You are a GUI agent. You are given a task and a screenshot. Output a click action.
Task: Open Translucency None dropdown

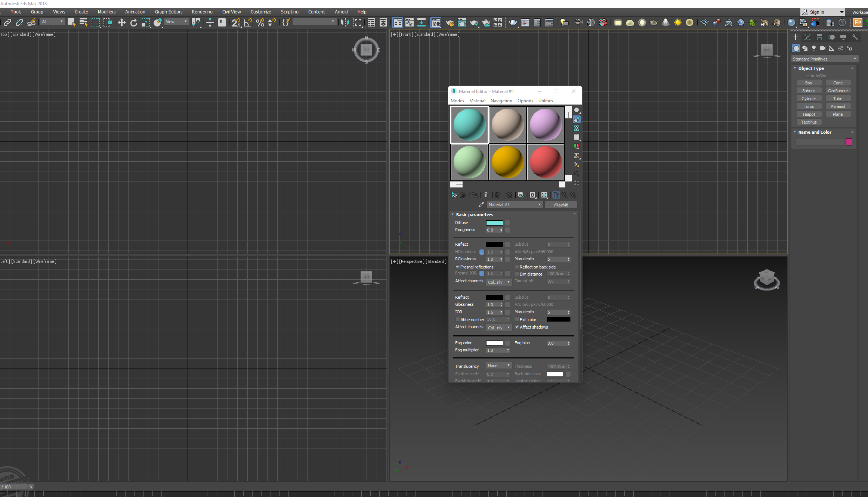(498, 366)
